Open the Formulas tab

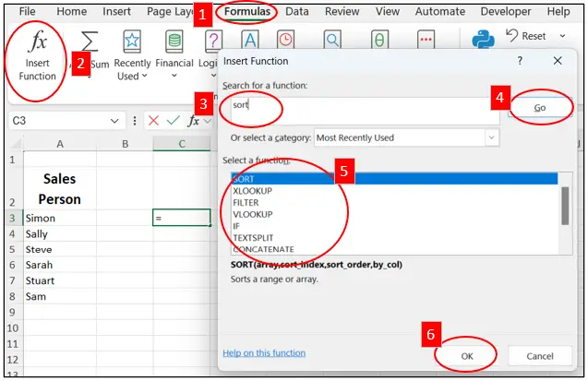pos(247,11)
